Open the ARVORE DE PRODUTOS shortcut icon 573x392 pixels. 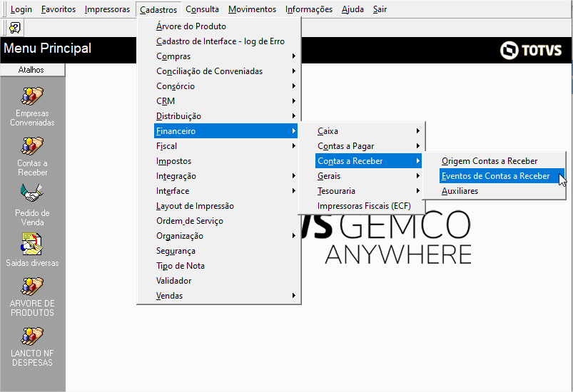32,286
